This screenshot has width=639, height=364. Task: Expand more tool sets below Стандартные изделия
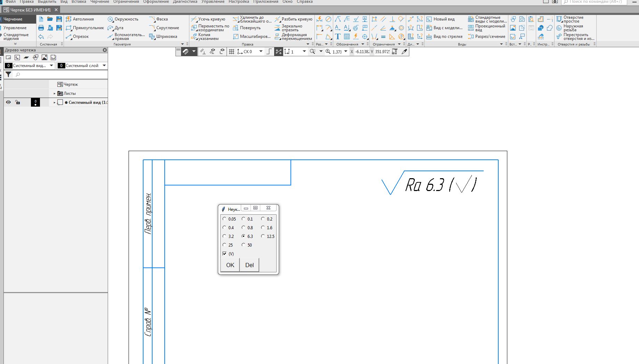(x=15, y=44)
